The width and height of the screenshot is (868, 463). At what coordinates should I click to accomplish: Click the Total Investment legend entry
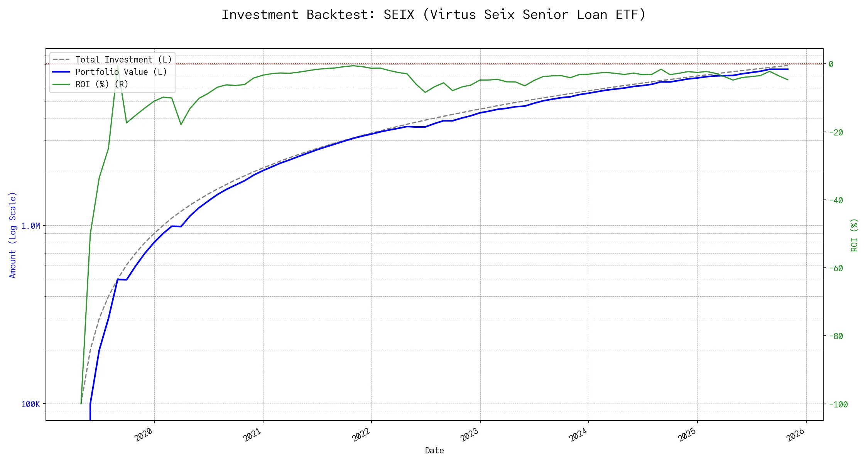coord(123,60)
